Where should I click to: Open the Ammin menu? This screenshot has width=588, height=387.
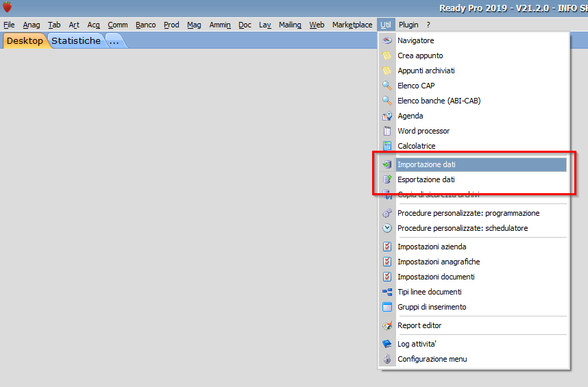coord(220,25)
